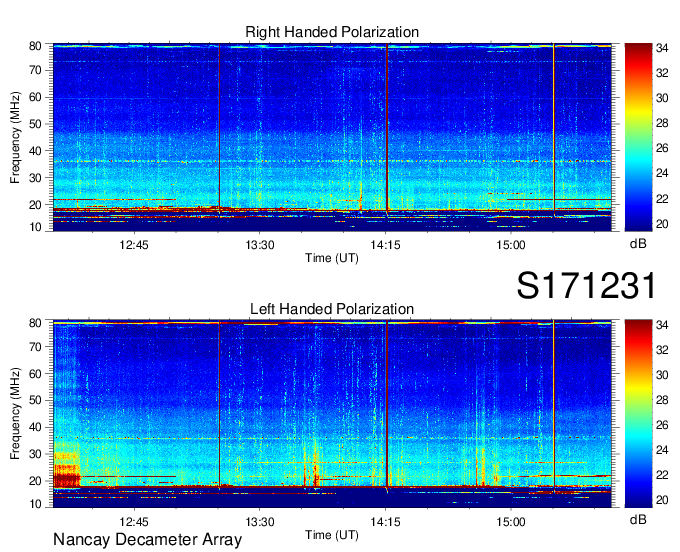Click the 50 MHz tick on Left Handed plot
Image resolution: width=680 pixels, height=552 pixels.
pos(35,400)
